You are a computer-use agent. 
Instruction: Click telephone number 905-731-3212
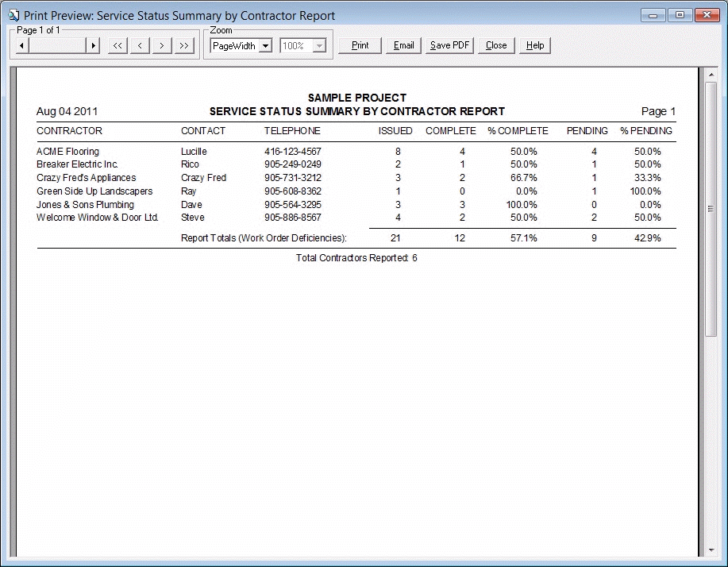293,178
